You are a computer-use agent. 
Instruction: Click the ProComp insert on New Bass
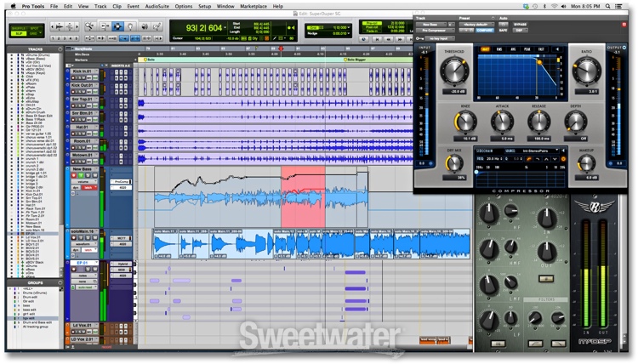(122, 182)
